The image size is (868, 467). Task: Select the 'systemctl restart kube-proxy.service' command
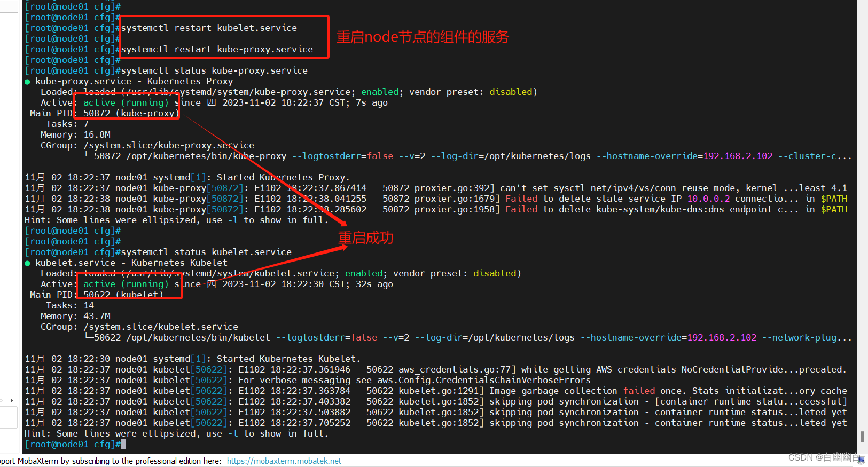tap(217, 49)
